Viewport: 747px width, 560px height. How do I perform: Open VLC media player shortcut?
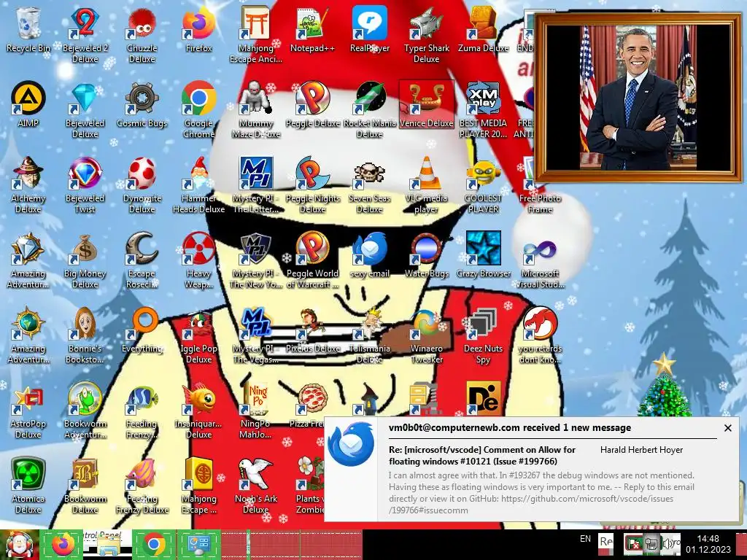[x=426, y=184]
